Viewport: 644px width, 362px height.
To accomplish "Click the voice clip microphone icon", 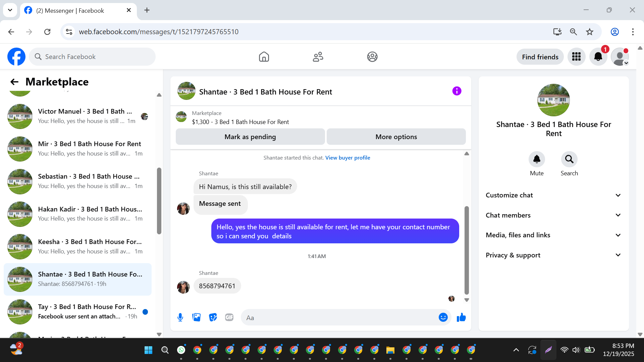I will pyautogui.click(x=180, y=317).
